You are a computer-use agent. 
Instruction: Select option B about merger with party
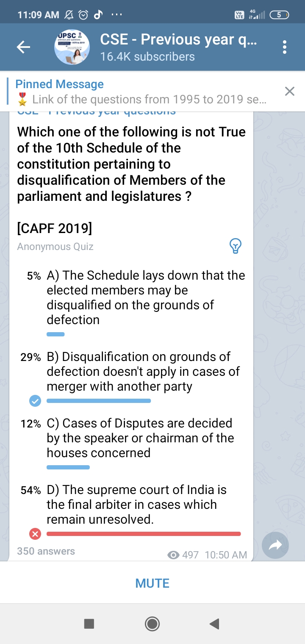coord(143,372)
